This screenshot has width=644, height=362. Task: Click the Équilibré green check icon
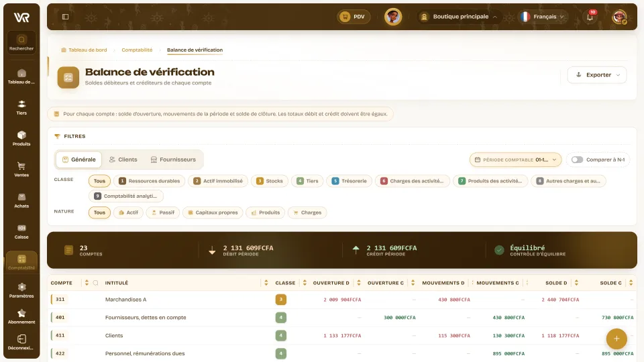[499, 250]
